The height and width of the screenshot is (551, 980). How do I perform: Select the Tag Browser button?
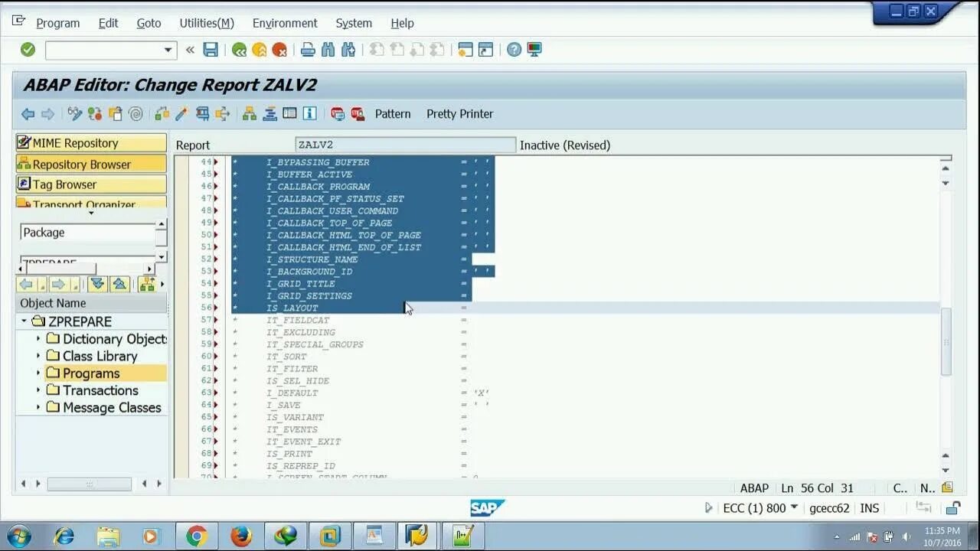click(91, 184)
